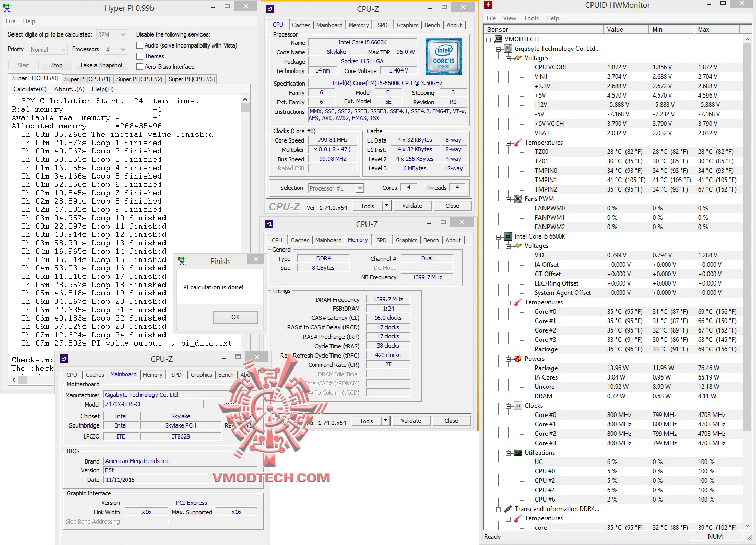
Task: Click the Intel Core i5 inside logo
Action: (443, 56)
